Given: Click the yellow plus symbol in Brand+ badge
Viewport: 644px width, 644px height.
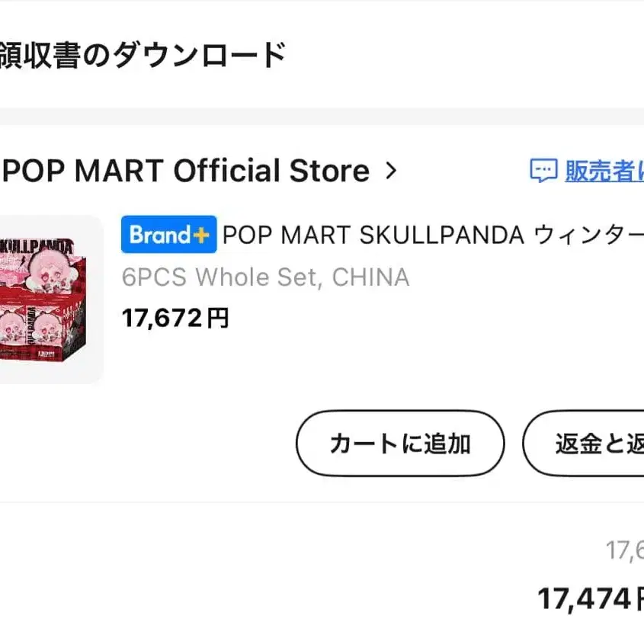Looking at the screenshot, I should (x=201, y=235).
